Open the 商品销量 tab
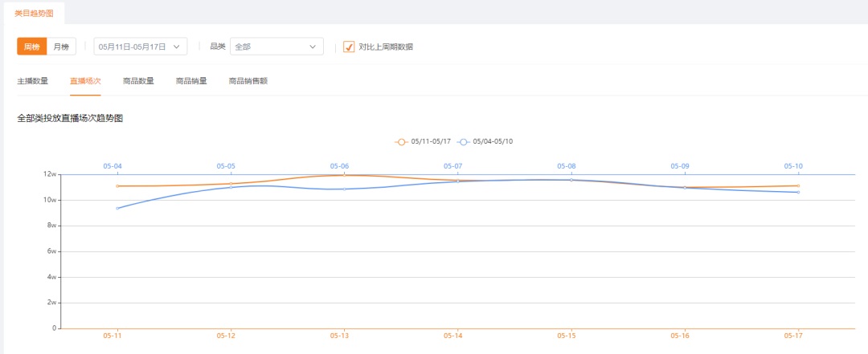This screenshot has height=354, width=868. (191, 81)
